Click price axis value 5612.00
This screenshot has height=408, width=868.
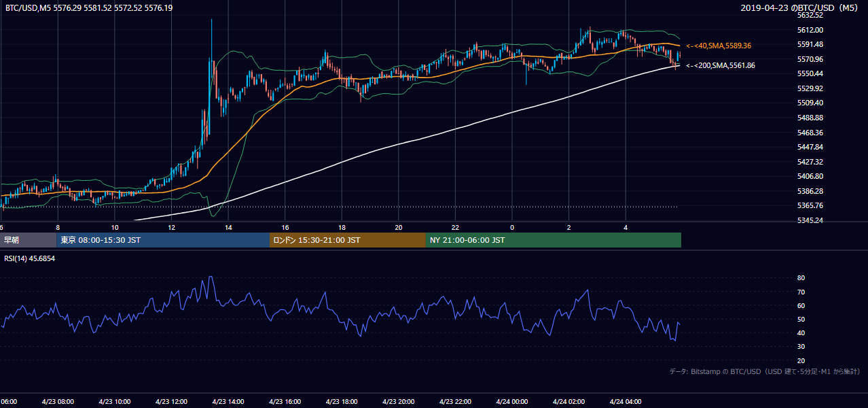pyautogui.click(x=810, y=30)
